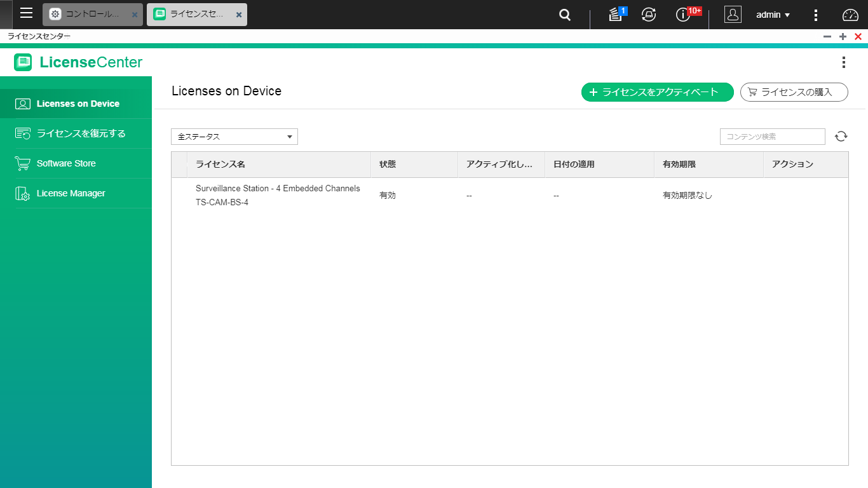Sort by ライセンス名 column header
868x488 pixels.
[279, 165]
